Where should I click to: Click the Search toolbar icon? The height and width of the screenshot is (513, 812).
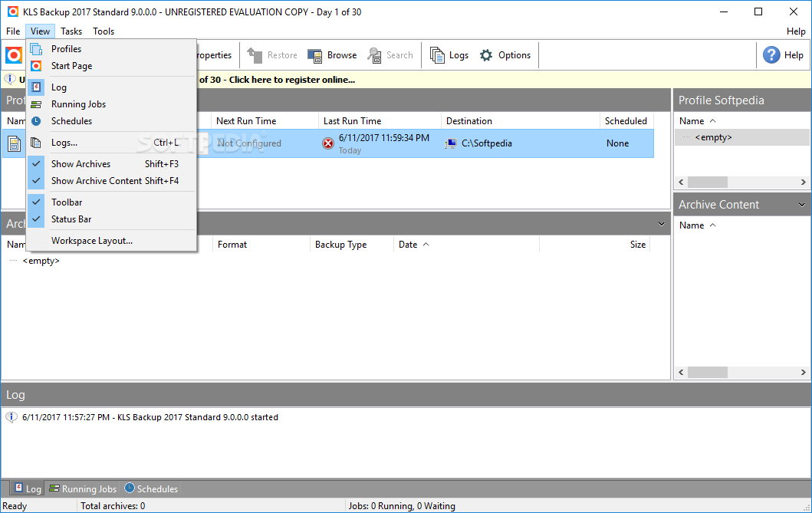click(374, 55)
